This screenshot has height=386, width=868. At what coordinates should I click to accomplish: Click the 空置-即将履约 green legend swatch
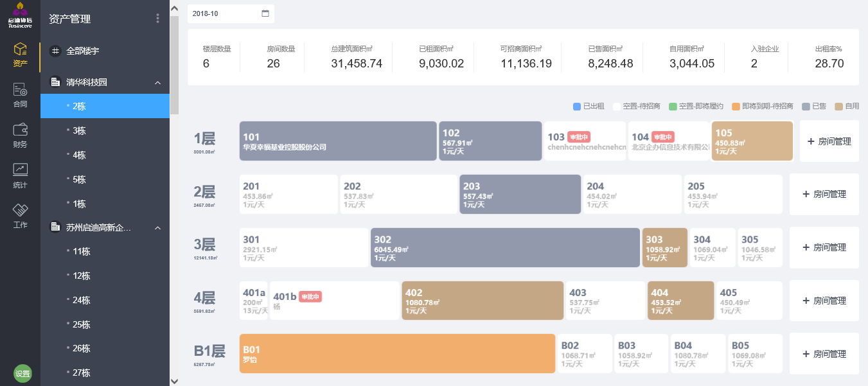673,106
